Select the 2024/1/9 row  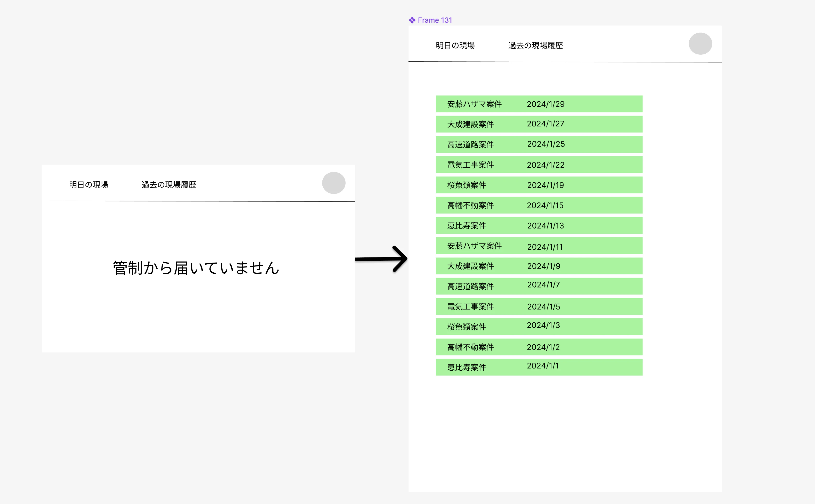[539, 266]
